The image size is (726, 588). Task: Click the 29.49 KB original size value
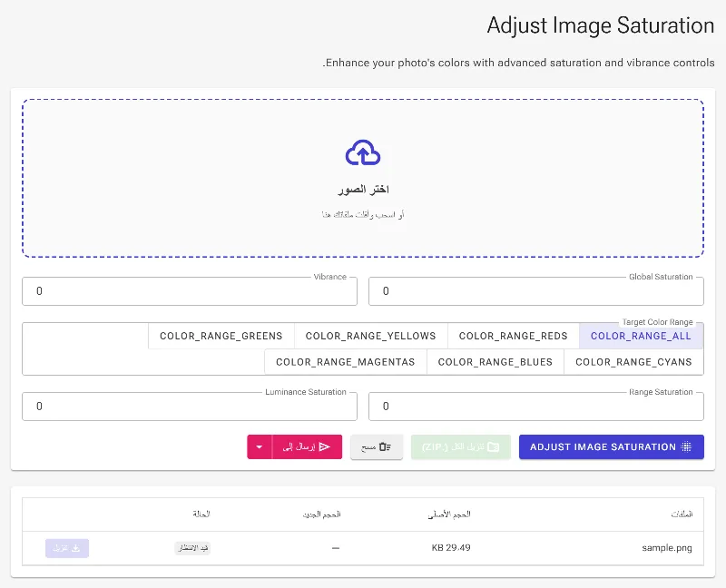coord(451,548)
